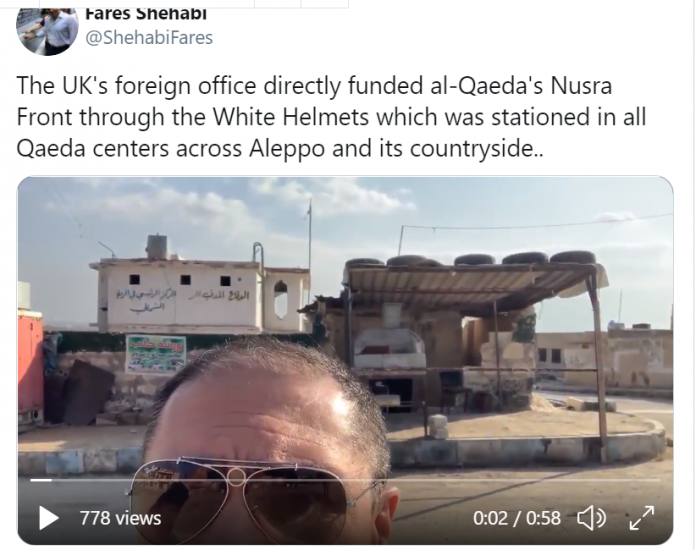Mute the video with speaker icon
Screen dimensions: 696x550
point(591,518)
